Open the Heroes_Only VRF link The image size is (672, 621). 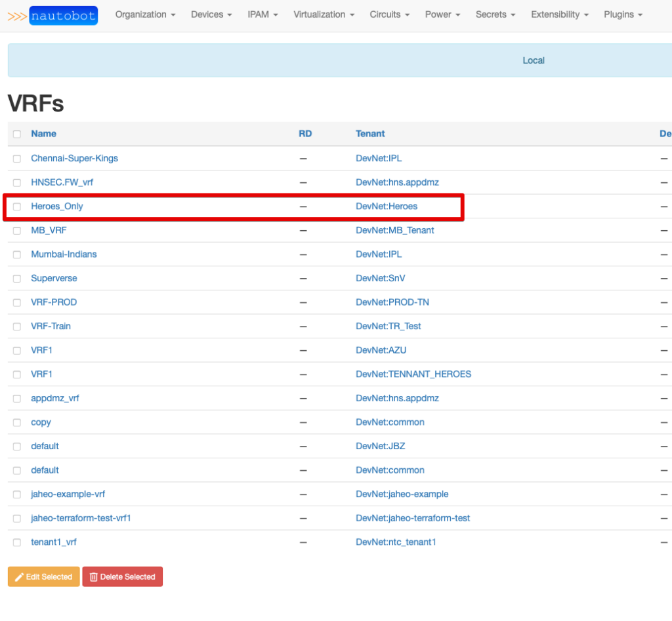tap(57, 206)
